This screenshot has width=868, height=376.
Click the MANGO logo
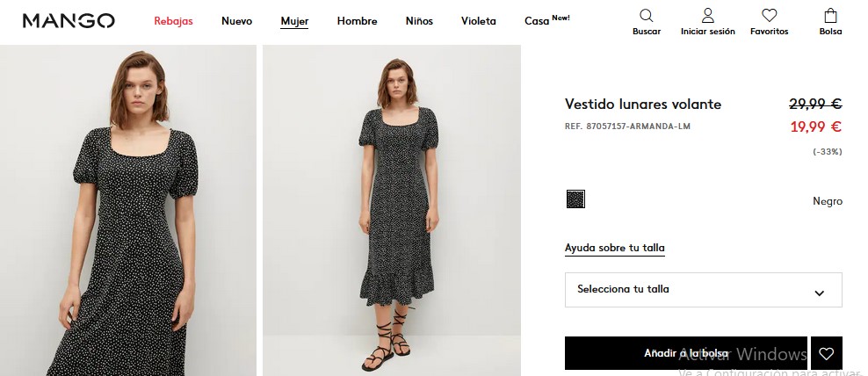tap(69, 21)
